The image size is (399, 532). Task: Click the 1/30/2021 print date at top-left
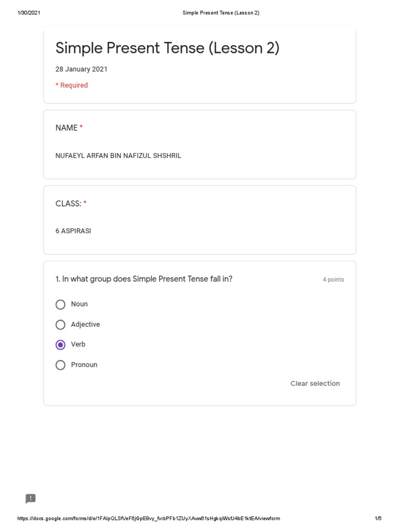tap(29, 12)
